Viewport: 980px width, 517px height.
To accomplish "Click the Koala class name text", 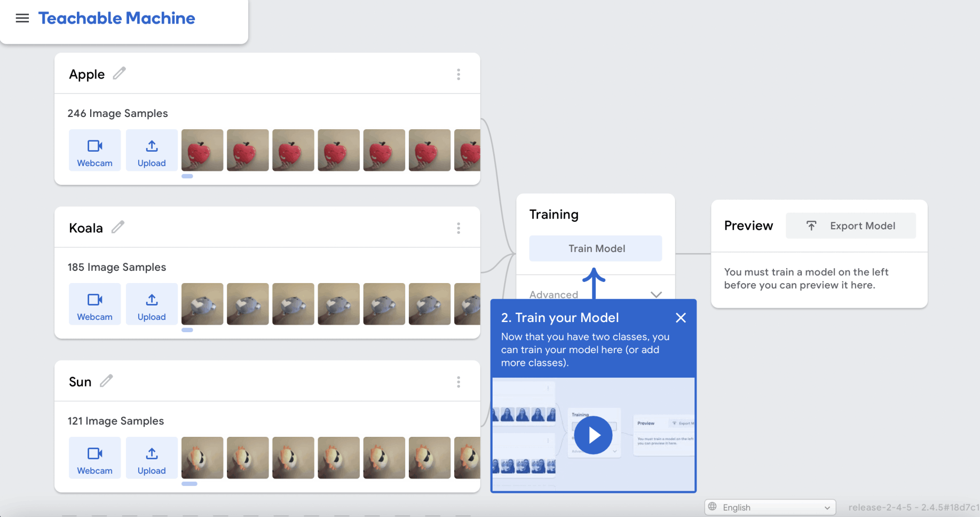I will click(x=86, y=228).
